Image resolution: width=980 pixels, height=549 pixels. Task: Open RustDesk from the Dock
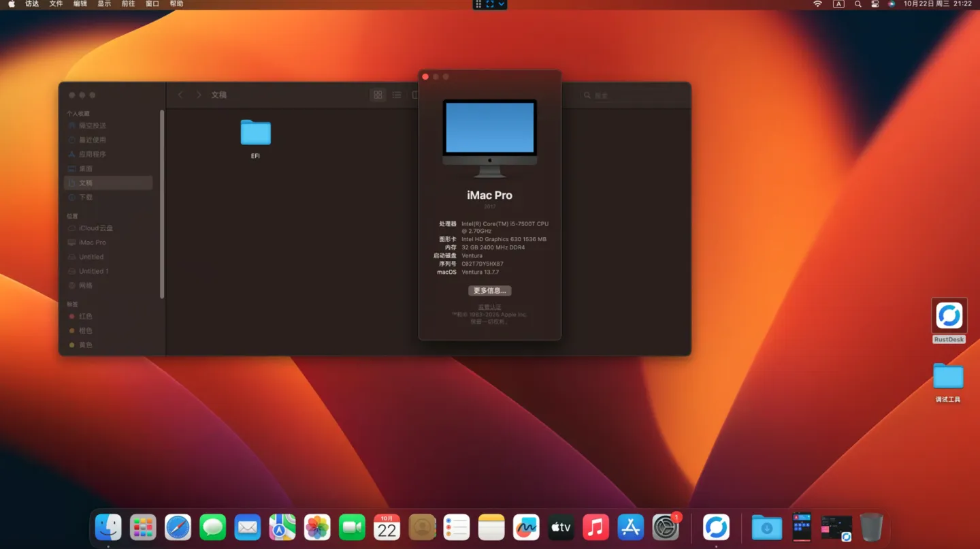click(x=715, y=527)
